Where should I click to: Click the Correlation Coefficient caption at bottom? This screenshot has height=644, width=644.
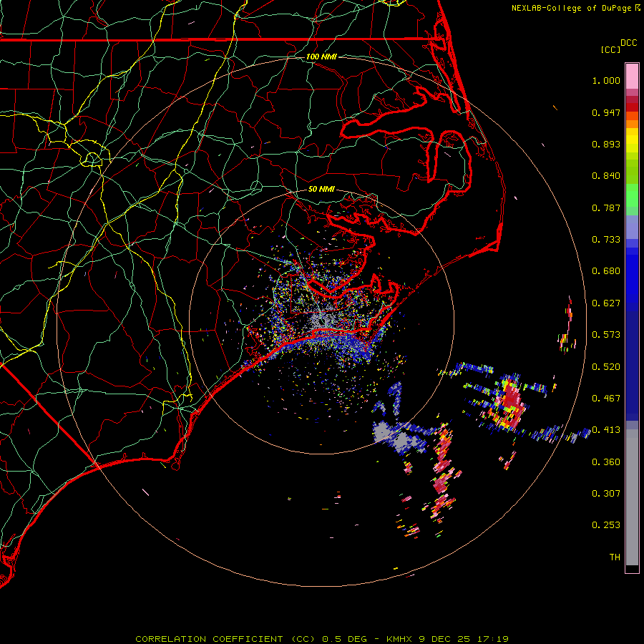tap(322, 639)
